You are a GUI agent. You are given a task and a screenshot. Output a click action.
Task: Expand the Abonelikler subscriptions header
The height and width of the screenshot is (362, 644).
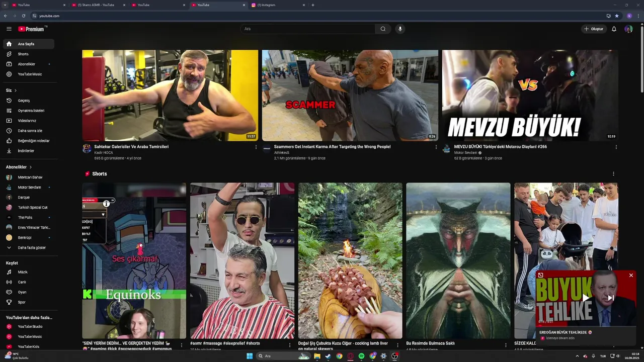coord(19,167)
